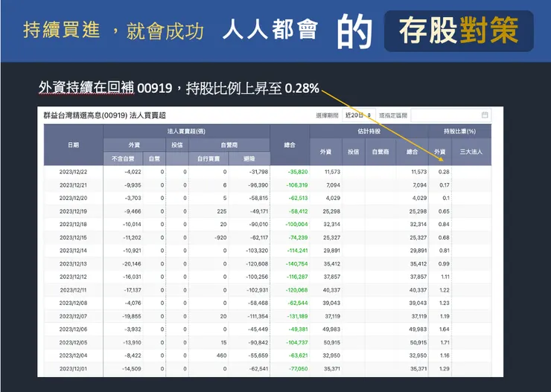Screen dimensions: 551x392
Task: Click the total value -114,241
Action: 296,251
